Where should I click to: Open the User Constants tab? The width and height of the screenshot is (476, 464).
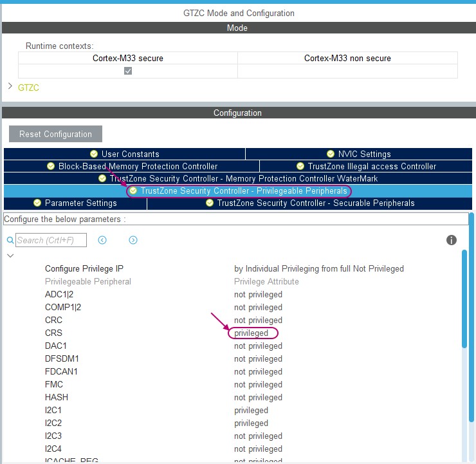124,154
